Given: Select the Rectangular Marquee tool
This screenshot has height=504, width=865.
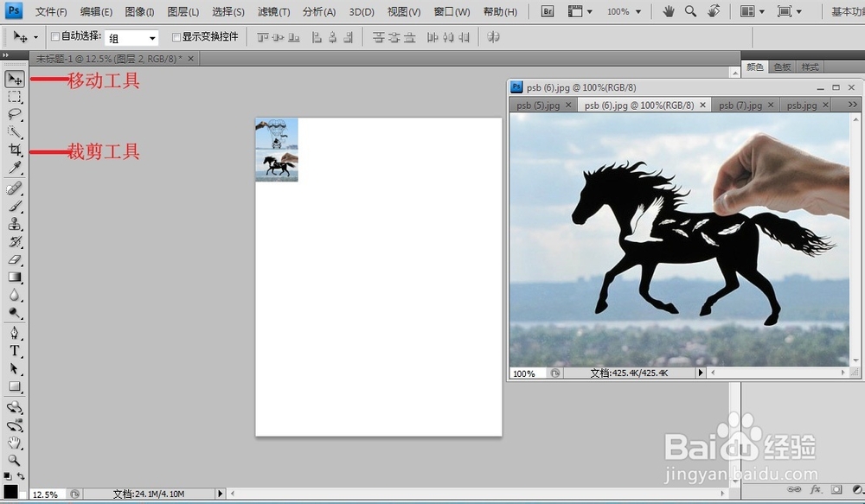Looking at the screenshot, I should (x=15, y=97).
